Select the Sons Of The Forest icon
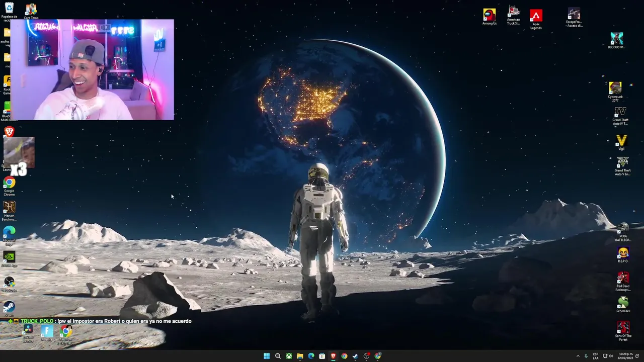Image resolution: width=644 pixels, height=362 pixels. click(623, 331)
